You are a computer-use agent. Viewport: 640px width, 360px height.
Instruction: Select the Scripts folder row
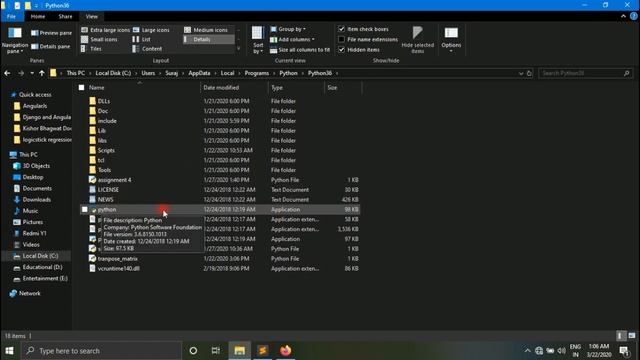coord(220,151)
